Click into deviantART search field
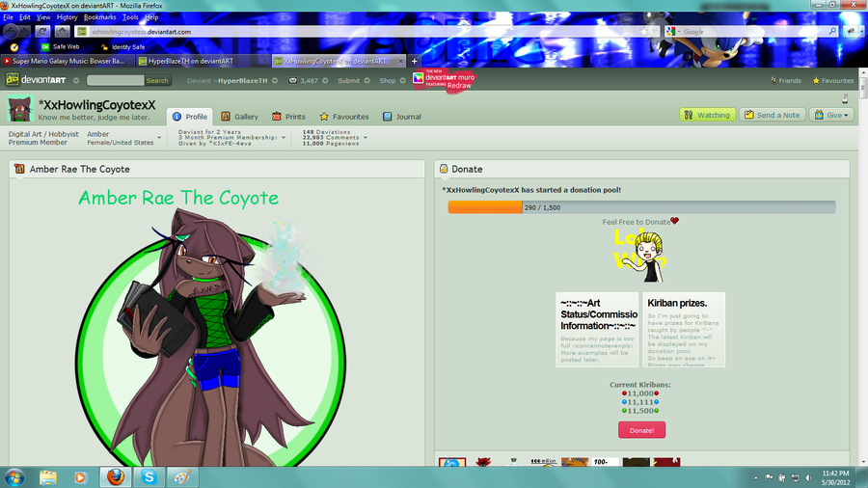The height and width of the screenshot is (488, 868). pyautogui.click(x=115, y=81)
